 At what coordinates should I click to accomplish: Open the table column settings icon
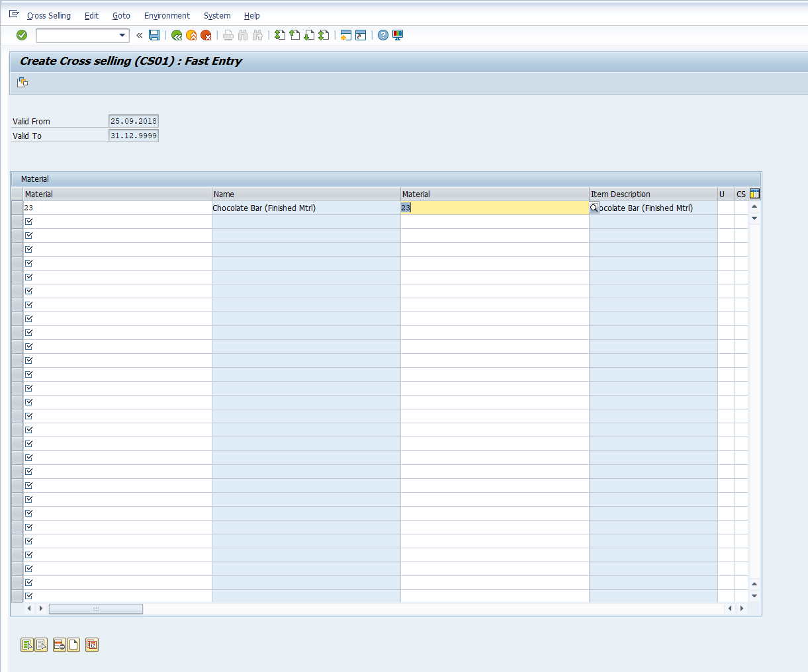[x=754, y=194]
